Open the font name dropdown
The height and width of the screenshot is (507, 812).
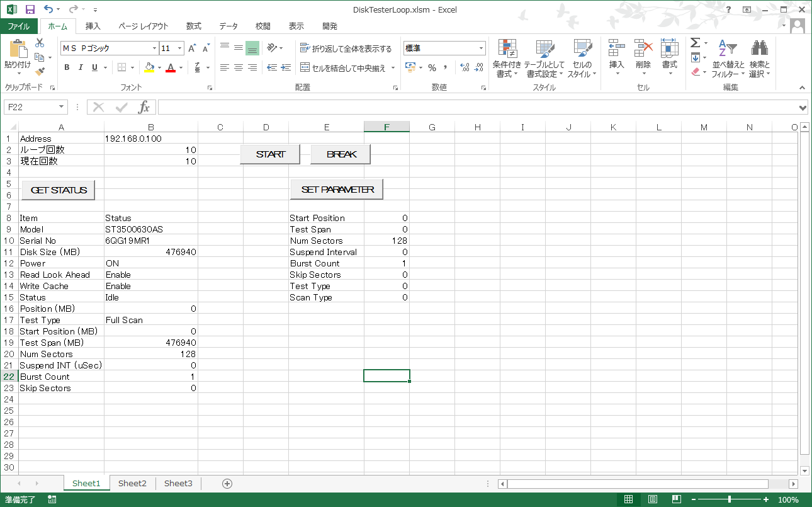pyautogui.click(x=154, y=48)
